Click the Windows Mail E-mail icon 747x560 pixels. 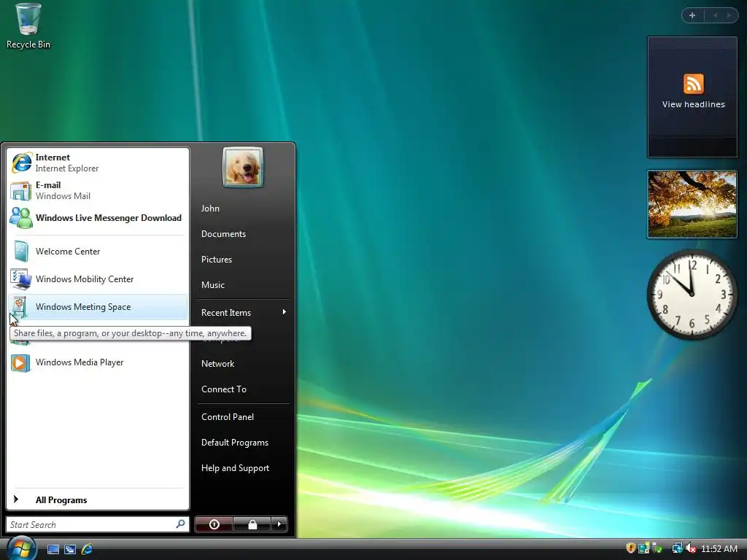pos(21,190)
